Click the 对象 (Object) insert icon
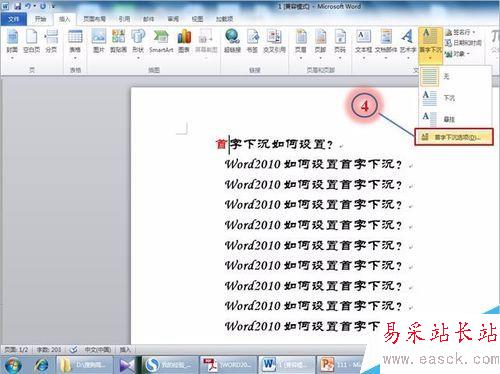The image size is (500, 374). tap(458, 54)
